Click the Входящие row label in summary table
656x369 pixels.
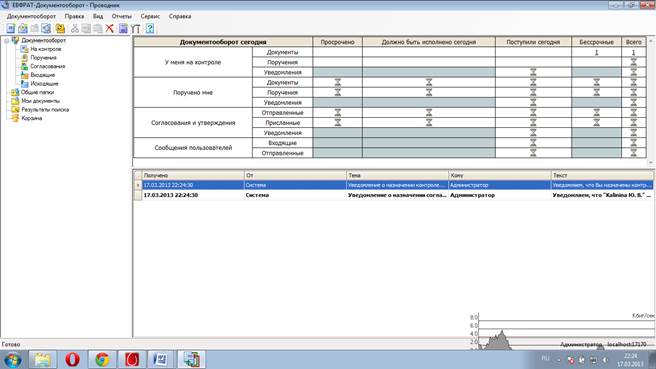click(x=282, y=143)
